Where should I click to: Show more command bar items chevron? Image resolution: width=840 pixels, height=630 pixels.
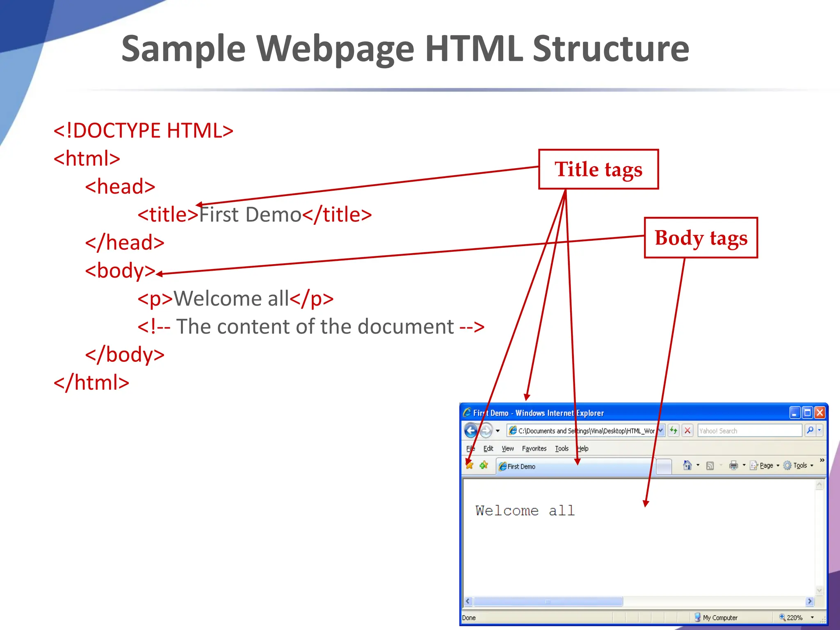tap(822, 460)
